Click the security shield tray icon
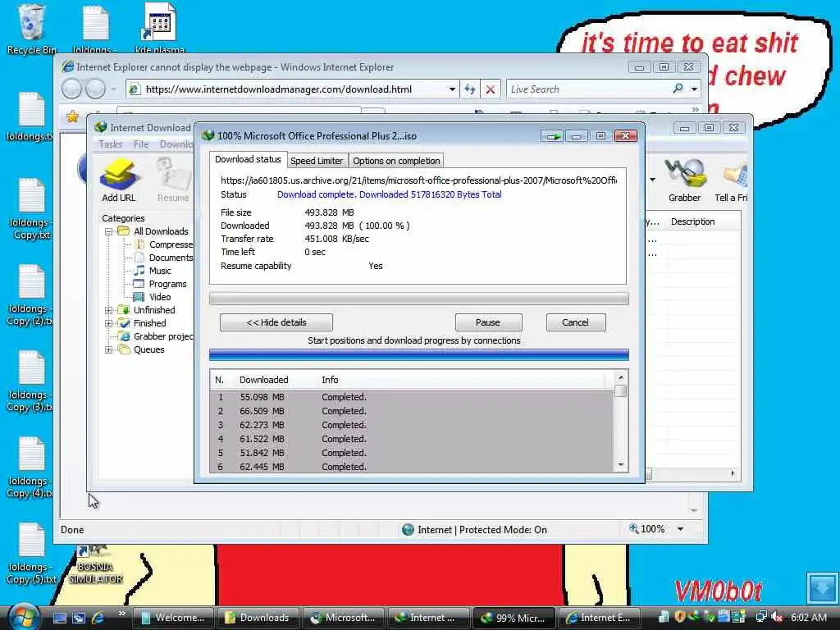 click(x=680, y=617)
